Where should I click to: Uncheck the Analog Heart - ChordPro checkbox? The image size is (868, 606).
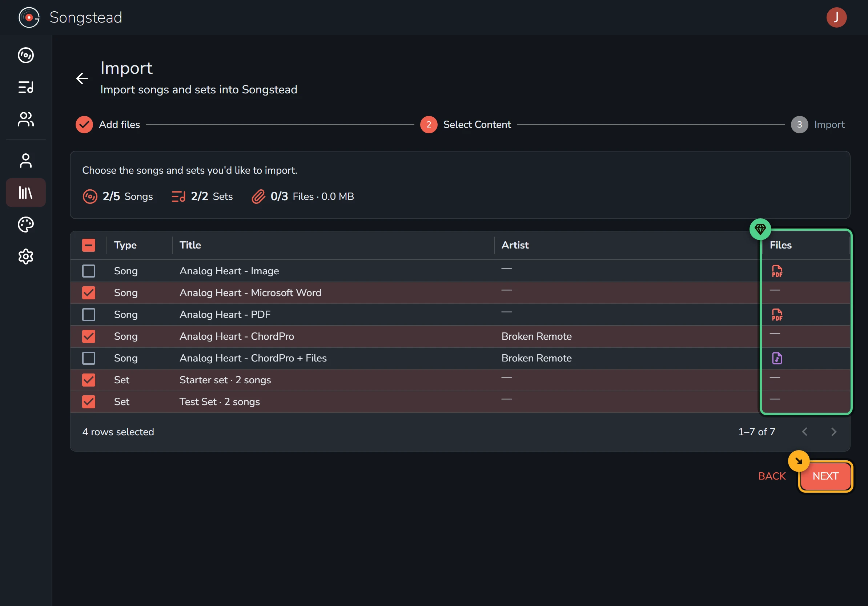(88, 336)
